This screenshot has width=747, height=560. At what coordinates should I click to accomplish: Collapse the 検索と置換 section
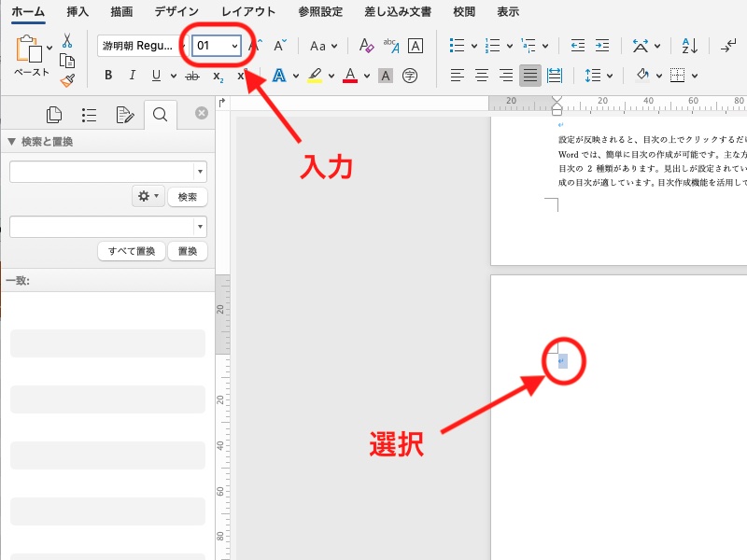click(11, 142)
